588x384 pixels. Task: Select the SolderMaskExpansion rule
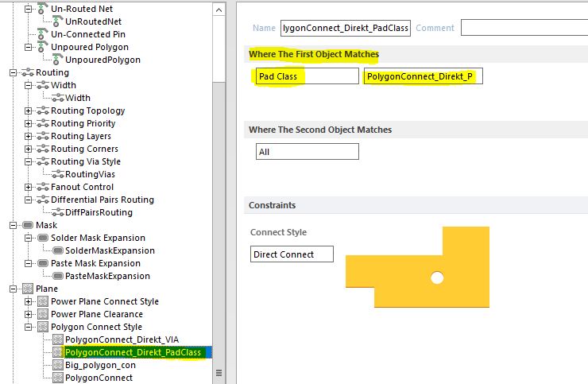coord(110,250)
